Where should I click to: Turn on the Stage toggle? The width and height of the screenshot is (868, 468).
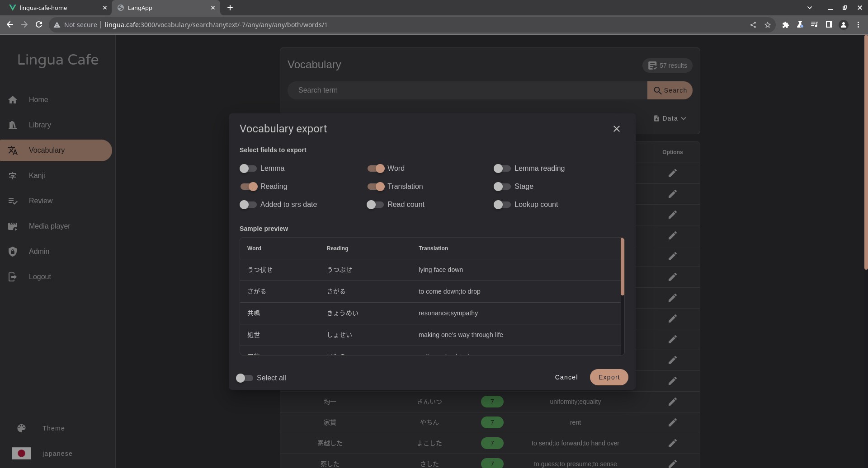(502, 187)
